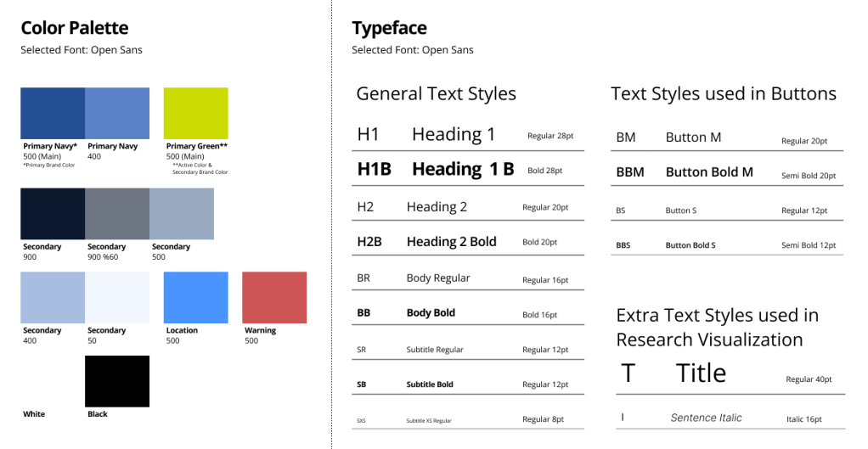
Task: Select the Primary Navy 400 color swatch
Action: point(117,113)
